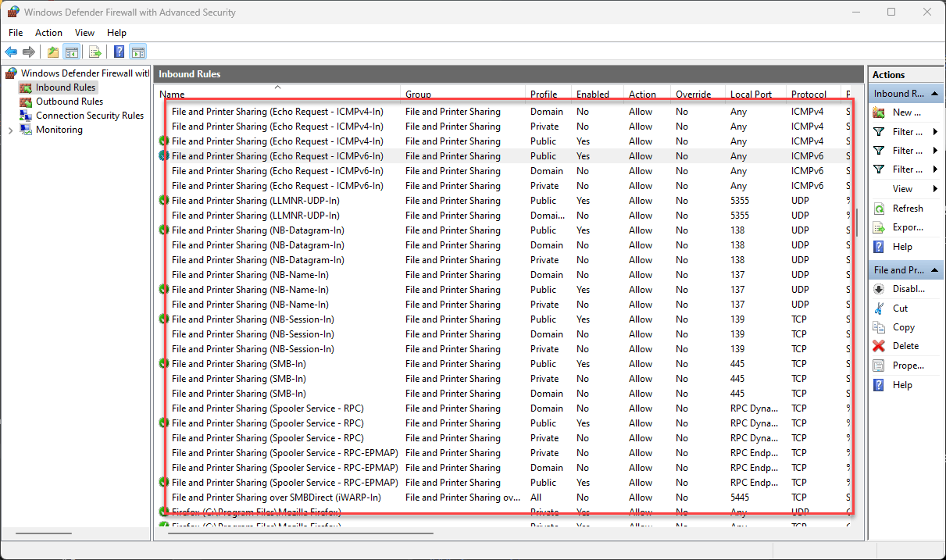Click the Up One Level folder icon
The height and width of the screenshot is (560, 946).
point(53,52)
